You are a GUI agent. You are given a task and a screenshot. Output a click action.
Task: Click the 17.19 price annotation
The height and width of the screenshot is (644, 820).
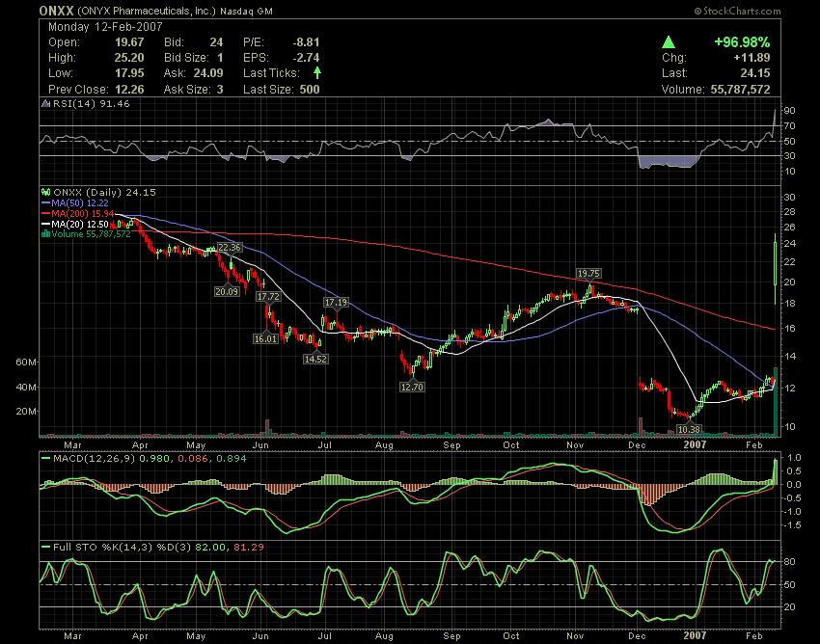336,302
